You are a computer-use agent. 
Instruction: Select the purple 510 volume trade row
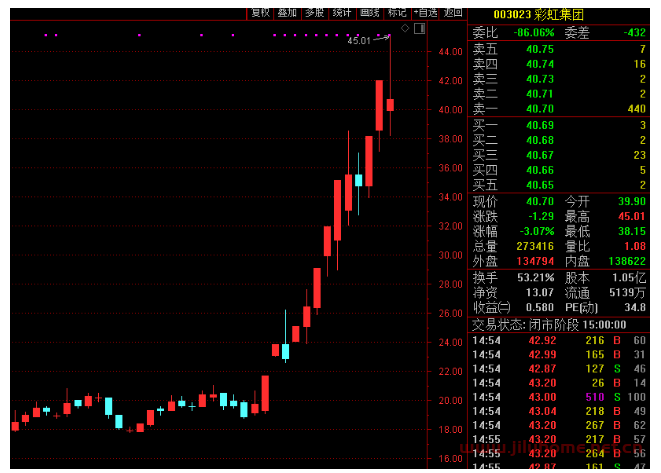(558, 397)
